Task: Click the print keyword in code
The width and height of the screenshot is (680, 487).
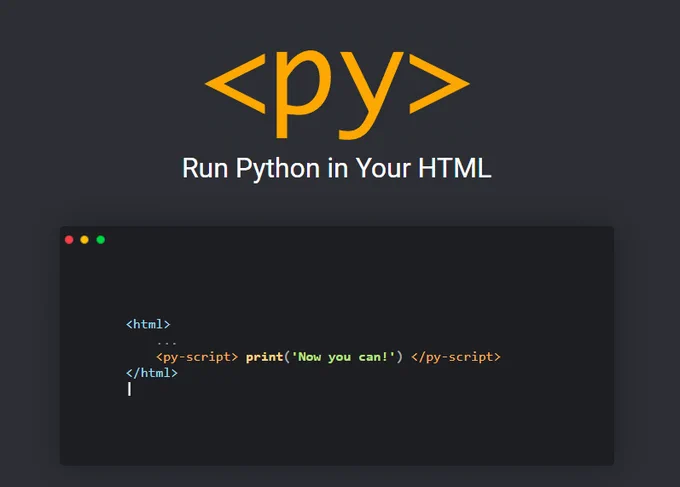Action: 265,357
